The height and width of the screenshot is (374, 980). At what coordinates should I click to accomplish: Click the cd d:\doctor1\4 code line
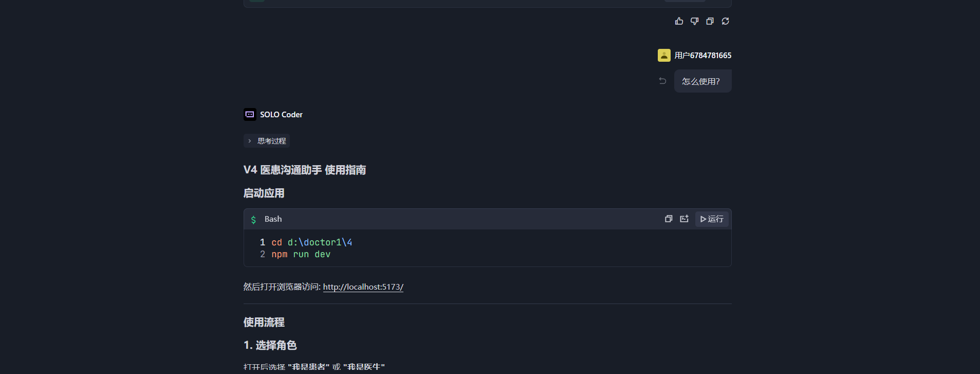click(311, 242)
